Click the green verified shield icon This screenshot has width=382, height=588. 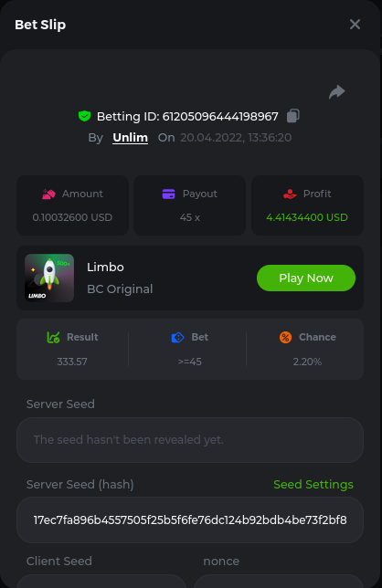pyautogui.click(x=84, y=116)
